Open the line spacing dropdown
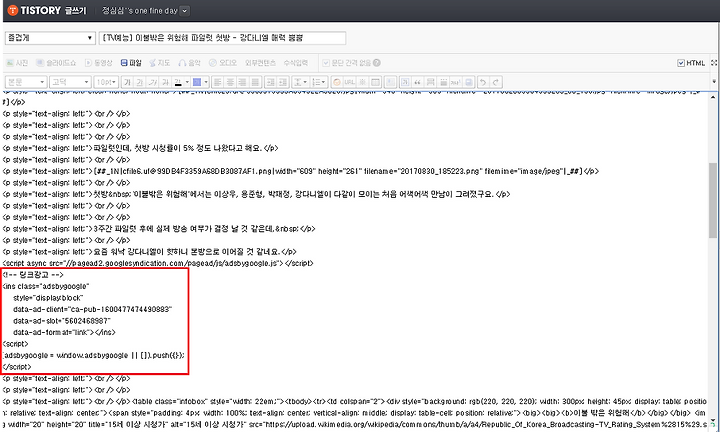This screenshot has height=432, width=720. 300,82
